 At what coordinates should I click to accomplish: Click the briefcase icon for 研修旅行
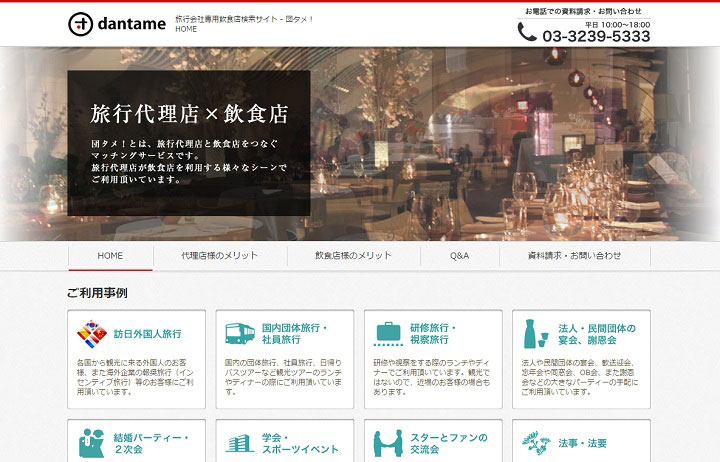387,333
